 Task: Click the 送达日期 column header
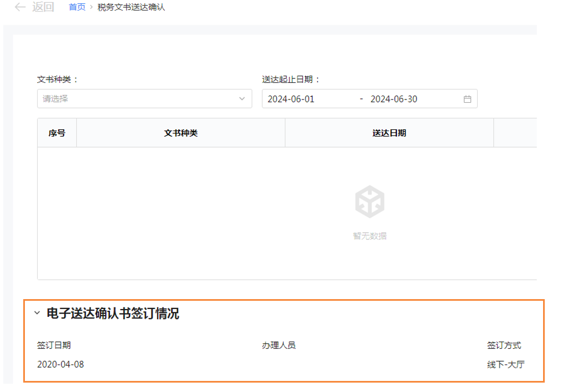point(389,133)
